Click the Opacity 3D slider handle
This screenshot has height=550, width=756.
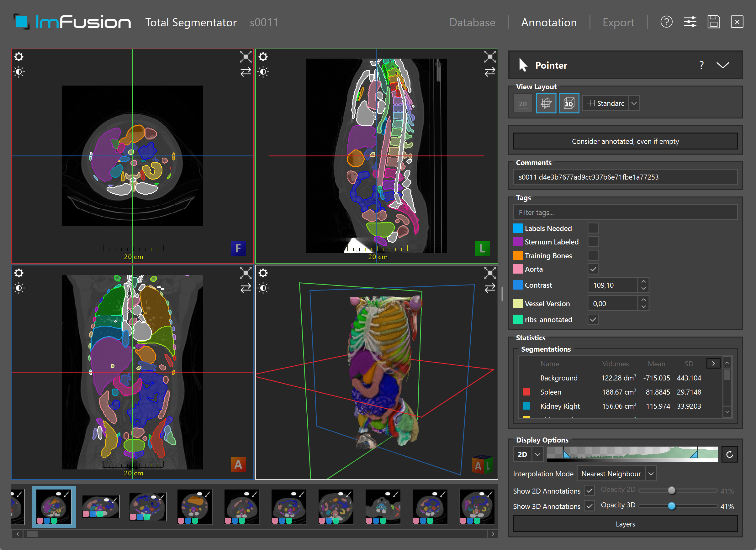click(671, 506)
